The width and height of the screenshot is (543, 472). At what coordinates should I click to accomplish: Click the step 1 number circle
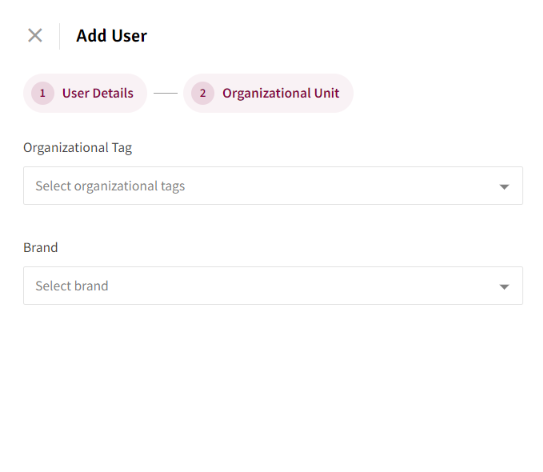43,93
